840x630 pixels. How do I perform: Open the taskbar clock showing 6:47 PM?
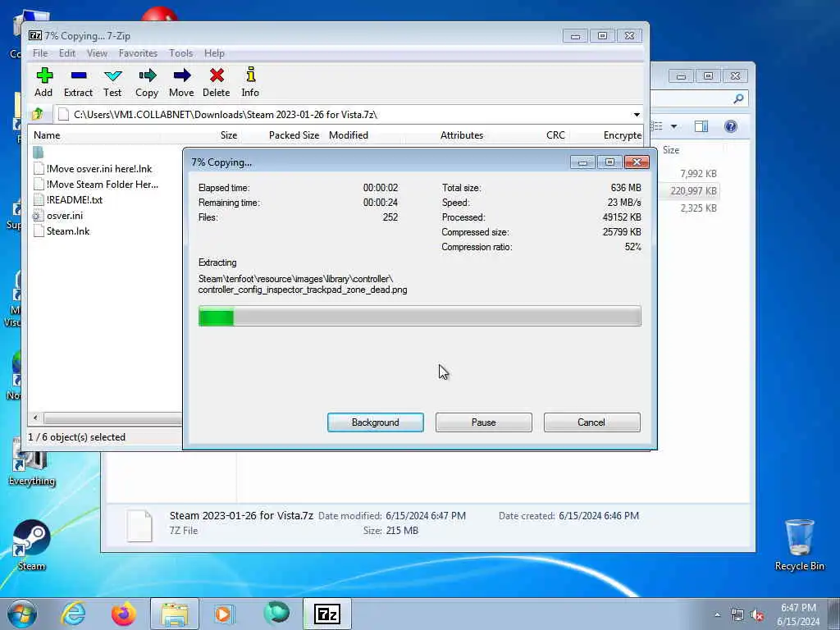798,614
